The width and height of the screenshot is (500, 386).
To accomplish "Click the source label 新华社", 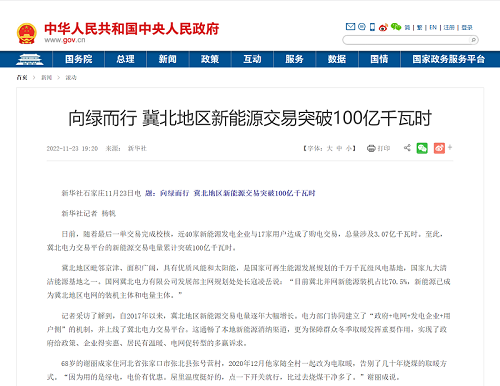I will (137, 149).
